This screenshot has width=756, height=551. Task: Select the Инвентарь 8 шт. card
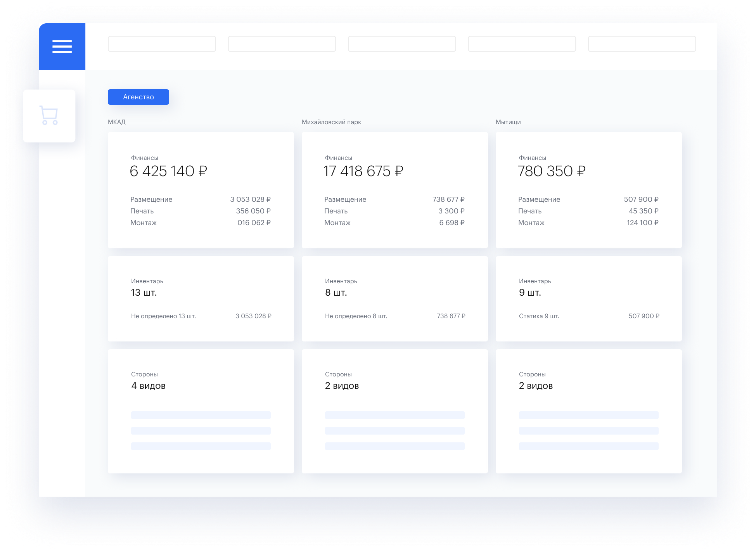tap(394, 298)
